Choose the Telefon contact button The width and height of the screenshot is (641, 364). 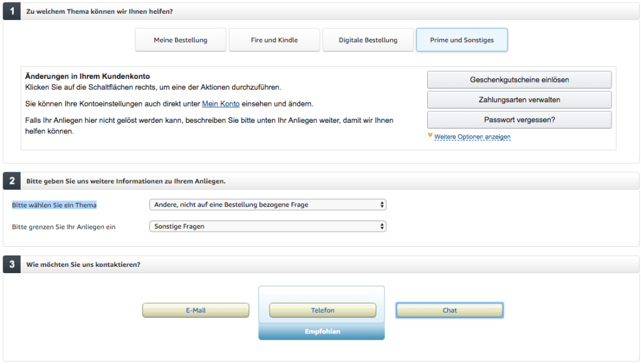pyautogui.click(x=322, y=310)
